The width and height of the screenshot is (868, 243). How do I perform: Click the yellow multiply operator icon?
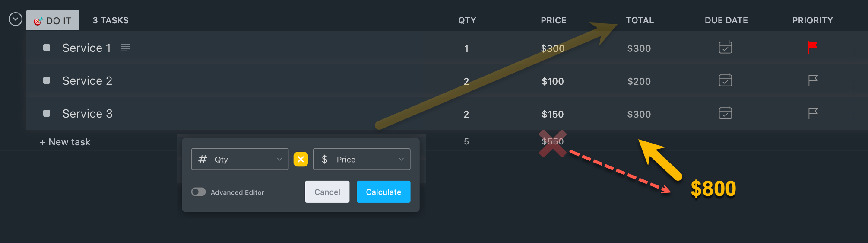click(301, 159)
